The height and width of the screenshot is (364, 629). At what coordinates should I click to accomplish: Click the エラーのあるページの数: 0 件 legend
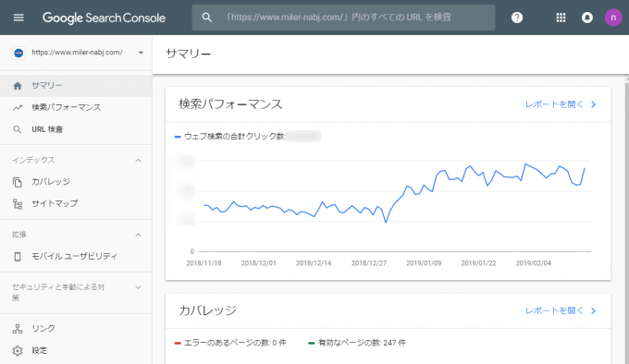230,343
